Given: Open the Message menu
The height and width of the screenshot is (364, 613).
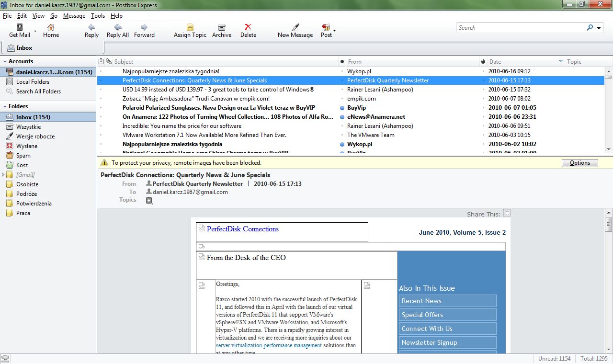Looking at the screenshot, I should point(74,16).
